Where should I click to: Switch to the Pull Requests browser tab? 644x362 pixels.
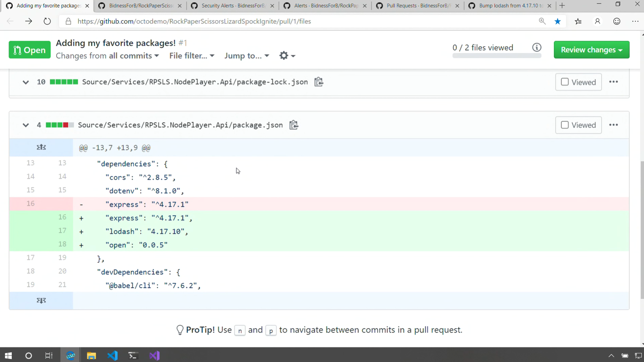coord(417,6)
